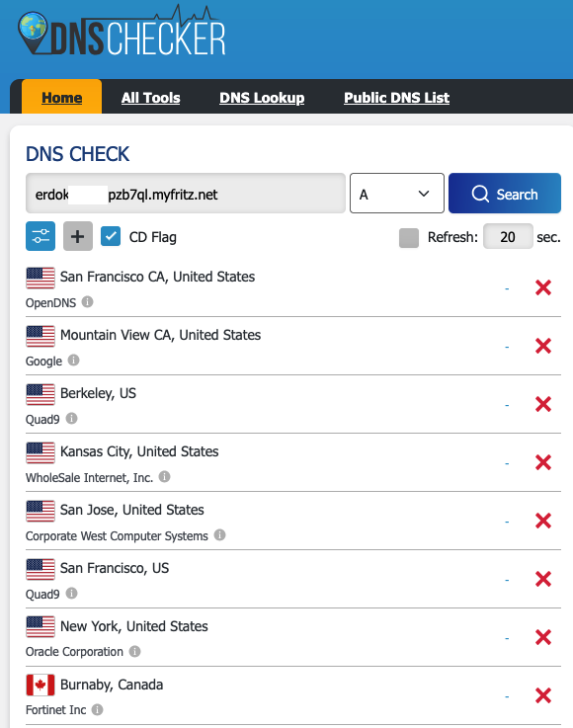Image resolution: width=573 pixels, height=728 pixels.
Task: Click the domain name input field
Action: 186,194
